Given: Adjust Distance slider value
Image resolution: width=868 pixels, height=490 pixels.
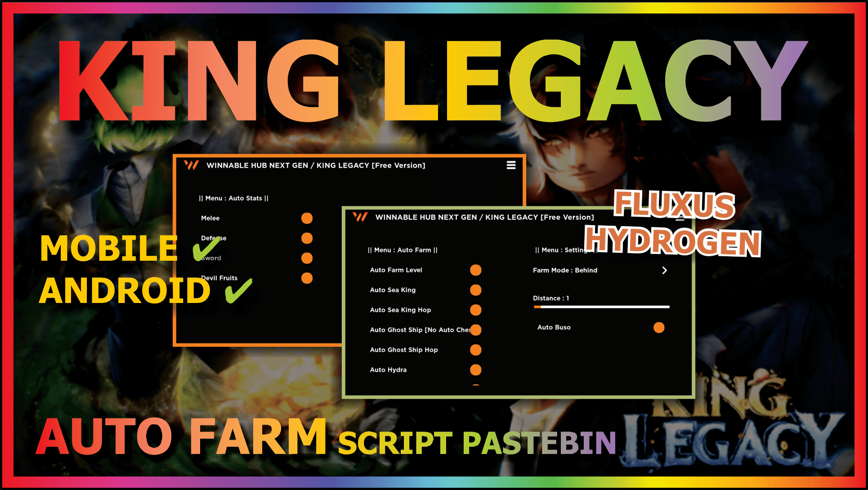Looking at the screenshot, I should pos(523,305).
